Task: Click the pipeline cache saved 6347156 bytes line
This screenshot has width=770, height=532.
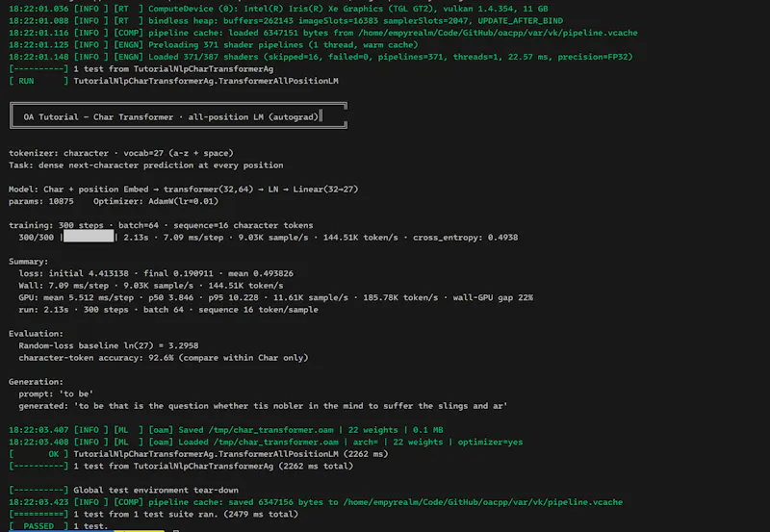Action: [316, 502]
